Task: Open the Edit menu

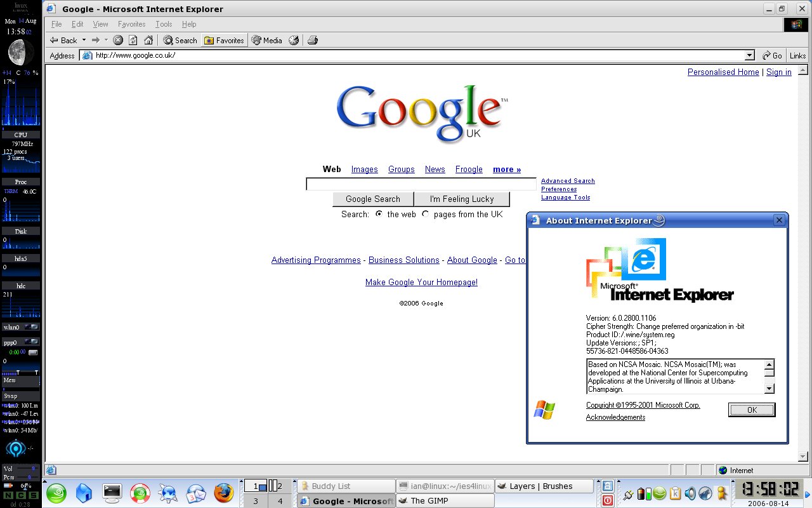Action: (77, 24)
